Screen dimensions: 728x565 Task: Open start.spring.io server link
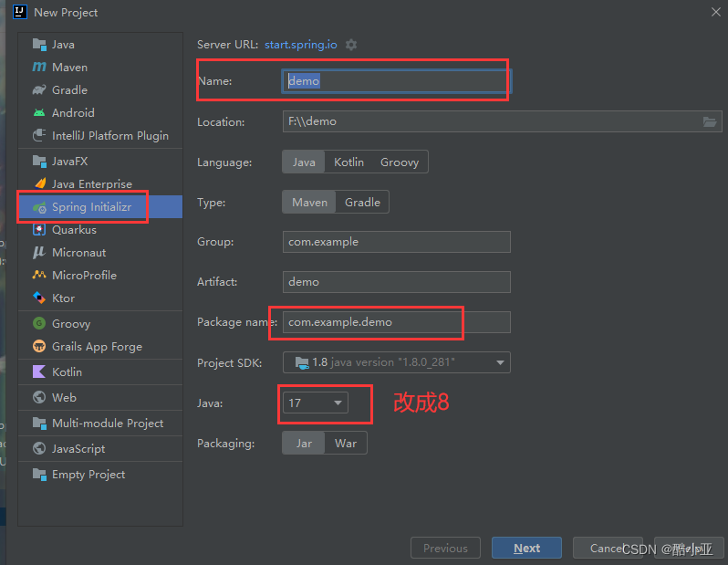coord(301,45)
